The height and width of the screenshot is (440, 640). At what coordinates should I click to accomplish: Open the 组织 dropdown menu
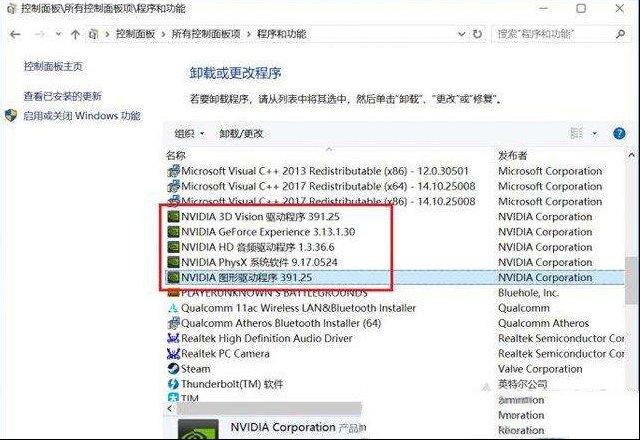pos(189,133)
